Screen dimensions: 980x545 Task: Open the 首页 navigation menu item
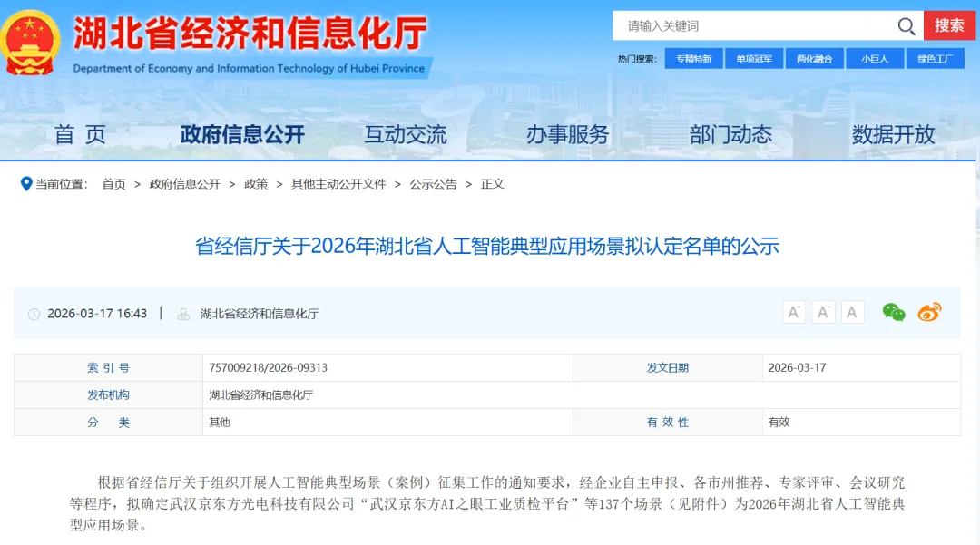point(80,135)
